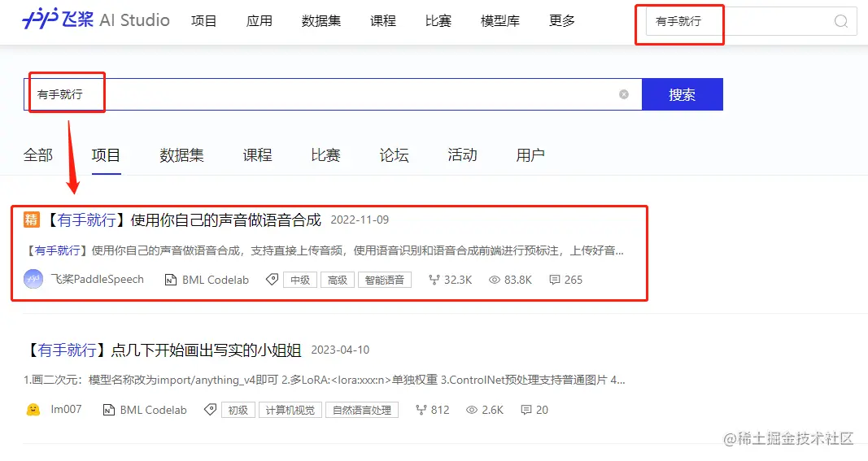Switch to the 数据集 results tab
Viewport: 868px width, 461px height.
181,155
